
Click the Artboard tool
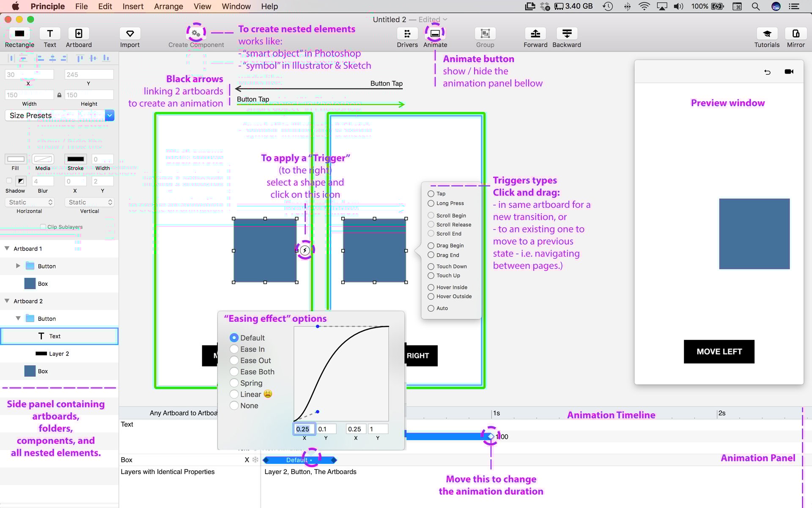tap(78, 34)
